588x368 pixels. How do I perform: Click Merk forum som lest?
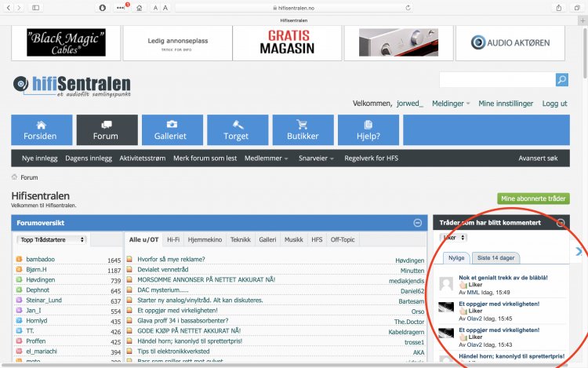coord(205,158)
